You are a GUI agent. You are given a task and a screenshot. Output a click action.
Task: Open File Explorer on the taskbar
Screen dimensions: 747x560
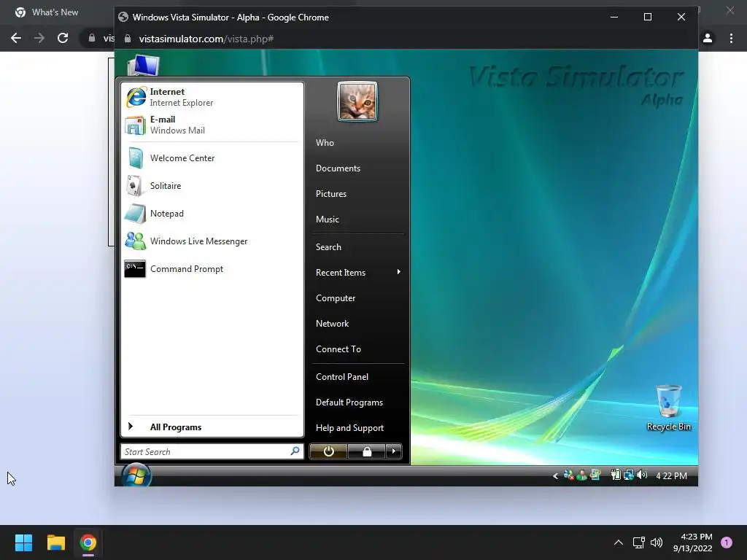coord(55,542)
